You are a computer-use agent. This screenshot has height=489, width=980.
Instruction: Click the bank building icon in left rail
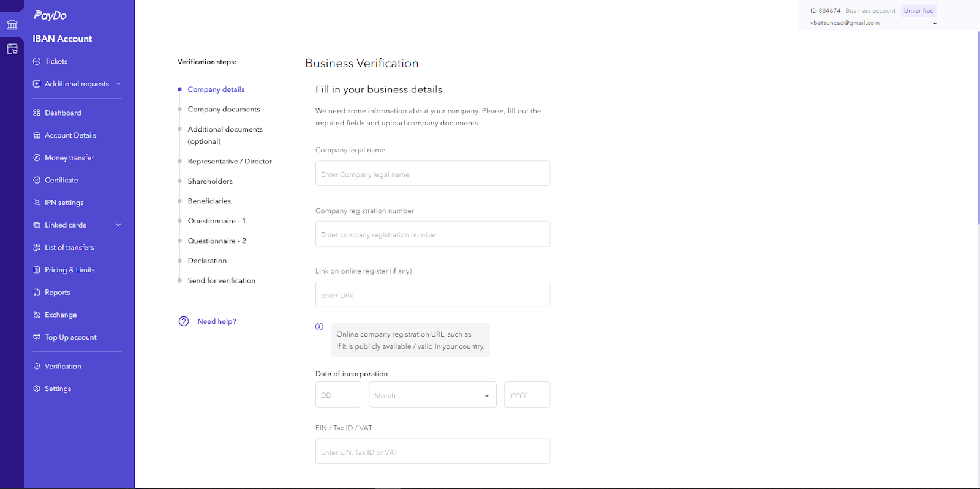click(12, 24)
